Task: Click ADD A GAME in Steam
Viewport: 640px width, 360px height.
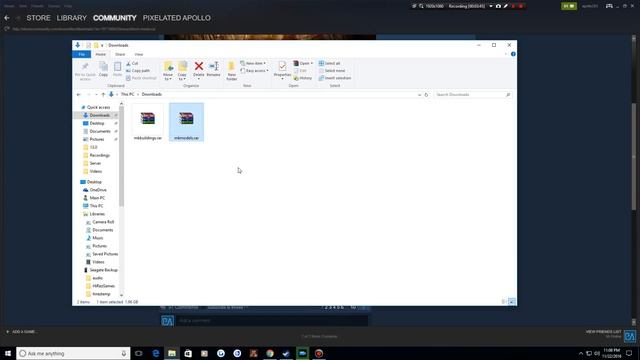Action: (x=21, y=331)
